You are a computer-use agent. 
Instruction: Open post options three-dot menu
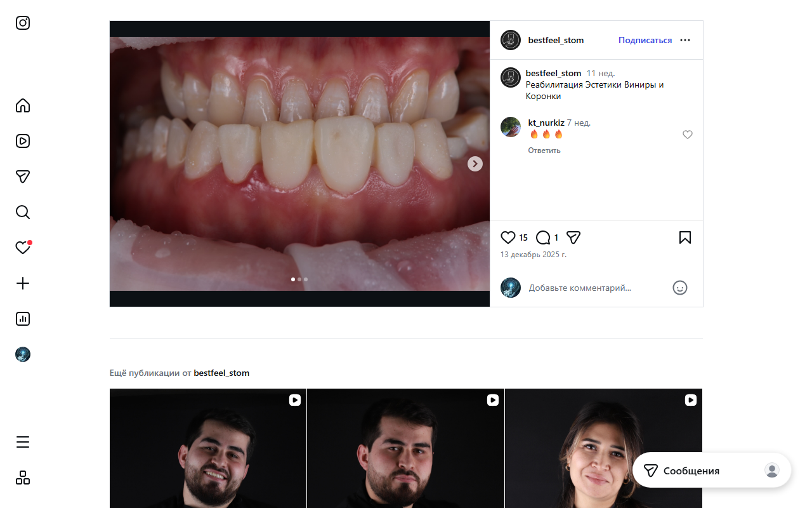tap(685, 40)
